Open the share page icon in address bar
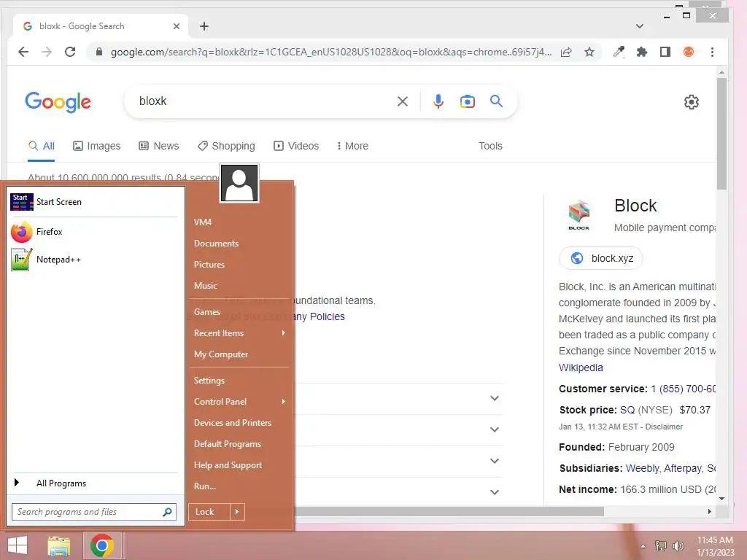The image size is (747, 560). pos(566,52)
